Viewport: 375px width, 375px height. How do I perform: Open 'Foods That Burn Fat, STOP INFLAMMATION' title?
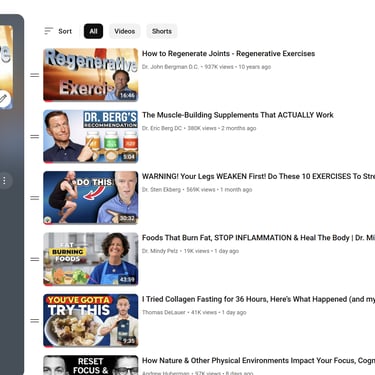click(258, 238)
